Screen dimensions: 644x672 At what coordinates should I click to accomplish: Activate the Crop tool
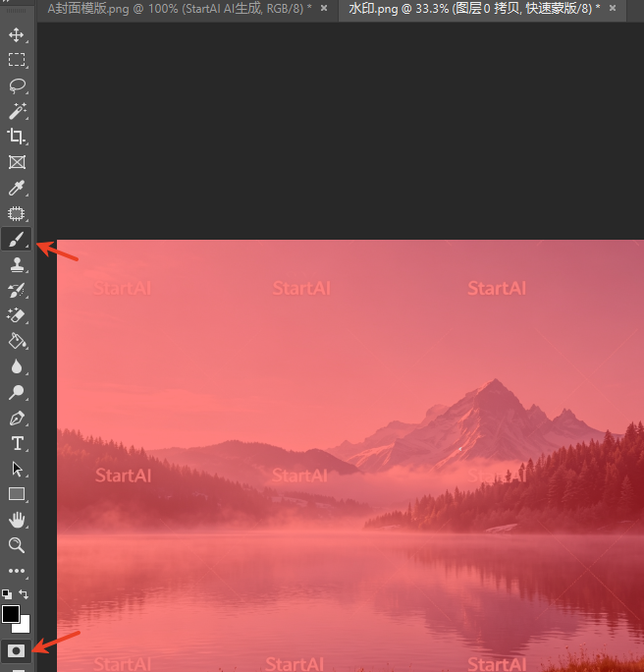pos(17,137)
